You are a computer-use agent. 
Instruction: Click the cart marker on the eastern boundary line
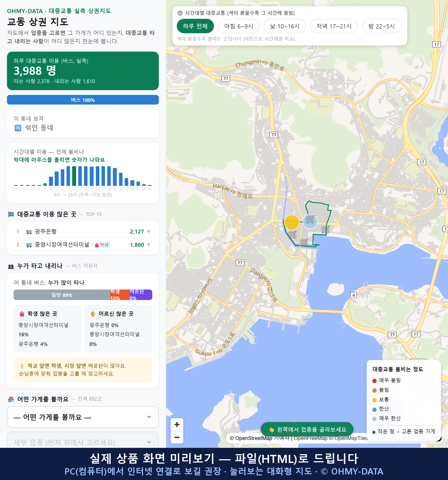[x=325, y=229]
